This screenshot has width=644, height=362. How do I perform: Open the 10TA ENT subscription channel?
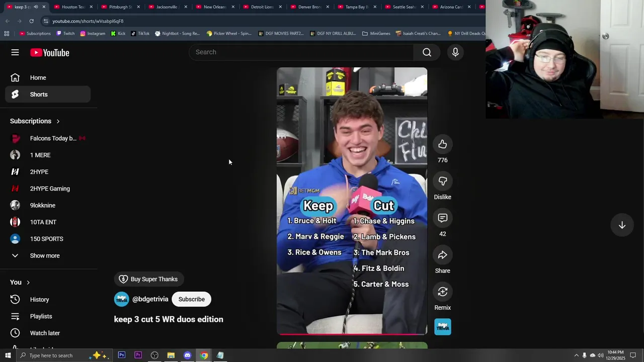click(48, 222)
